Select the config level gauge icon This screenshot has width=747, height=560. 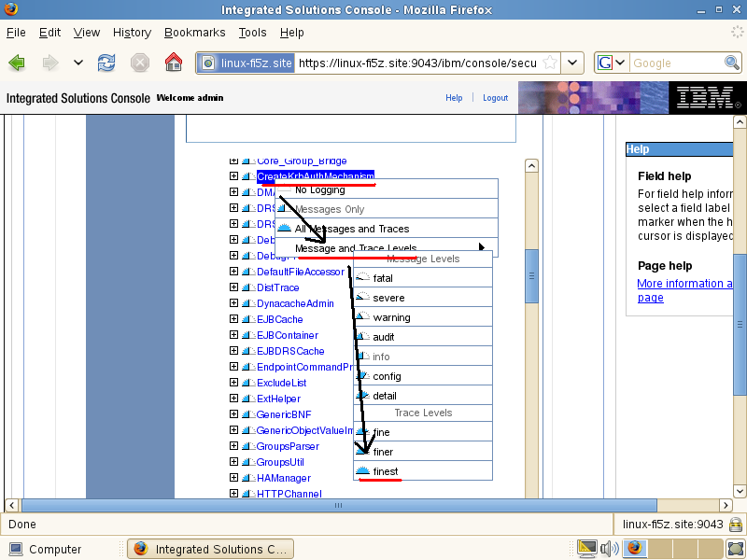click(362, 375)
